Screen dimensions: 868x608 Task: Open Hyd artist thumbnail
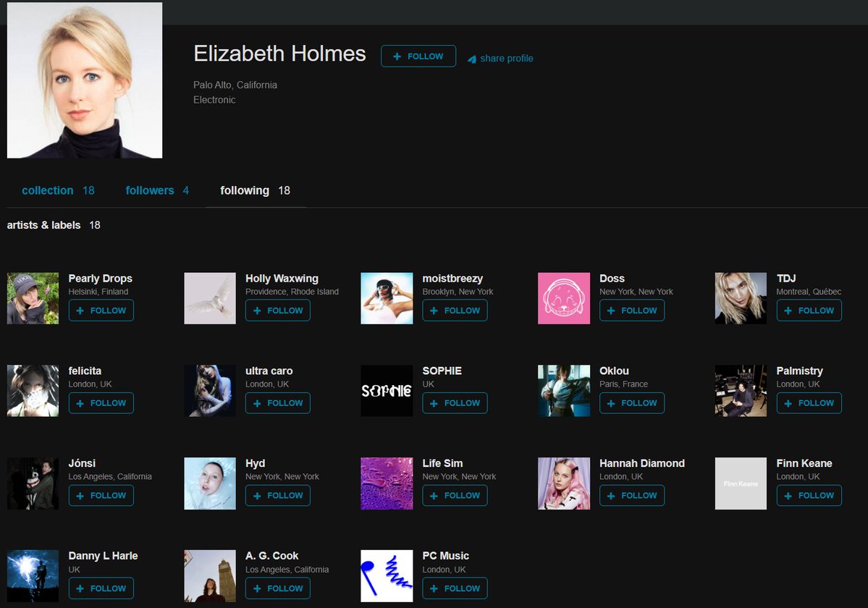point(210,483)
